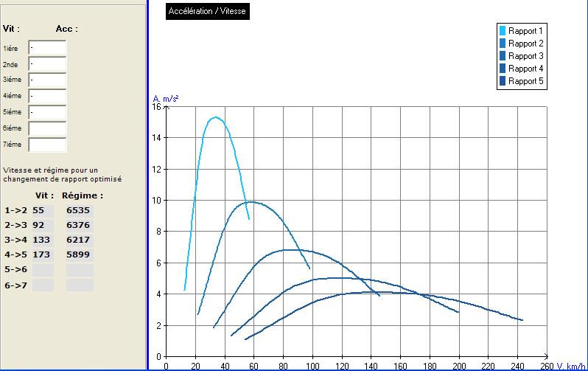Click the 4->5 regime value 5899
The image size is (588, 371).
coord(78,254)
